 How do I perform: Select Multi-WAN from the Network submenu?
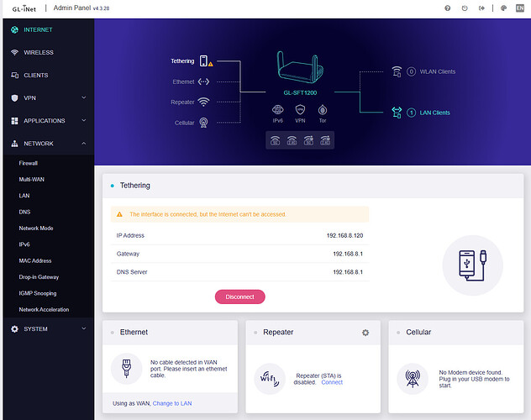pos(32,179)
